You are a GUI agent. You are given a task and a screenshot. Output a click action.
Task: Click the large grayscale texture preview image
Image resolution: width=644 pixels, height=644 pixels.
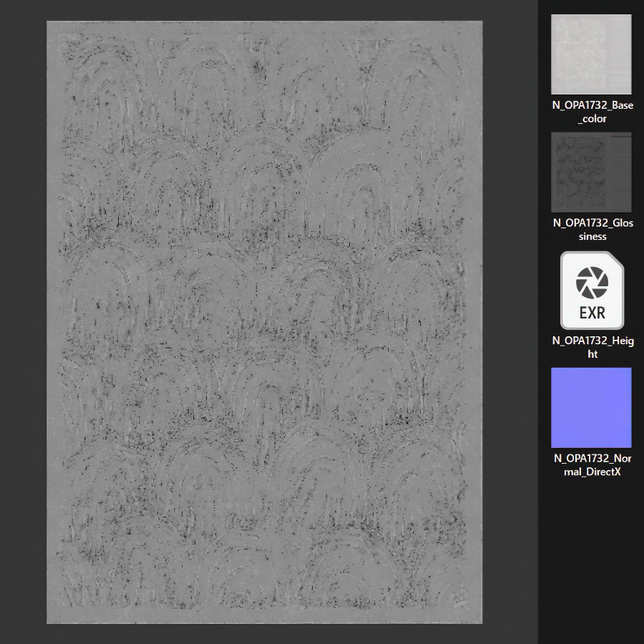click(x=265, y=323)
